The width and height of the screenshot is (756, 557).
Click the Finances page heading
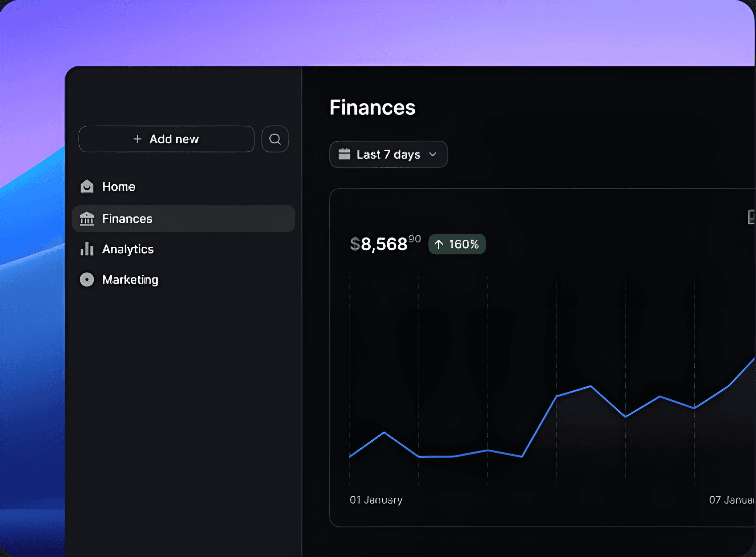coord(372,107)
